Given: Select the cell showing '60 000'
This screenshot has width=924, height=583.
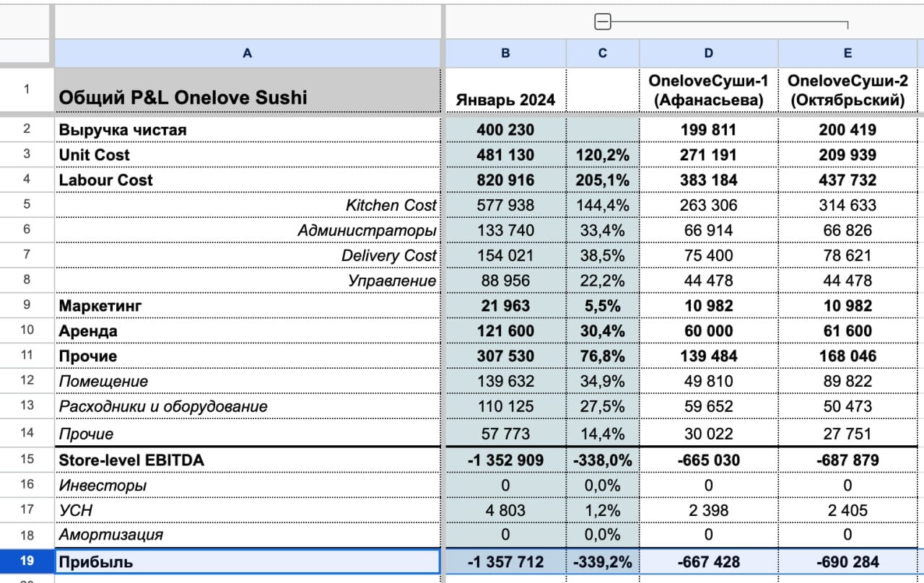Looking at the screenshot, I should point(709,330).
